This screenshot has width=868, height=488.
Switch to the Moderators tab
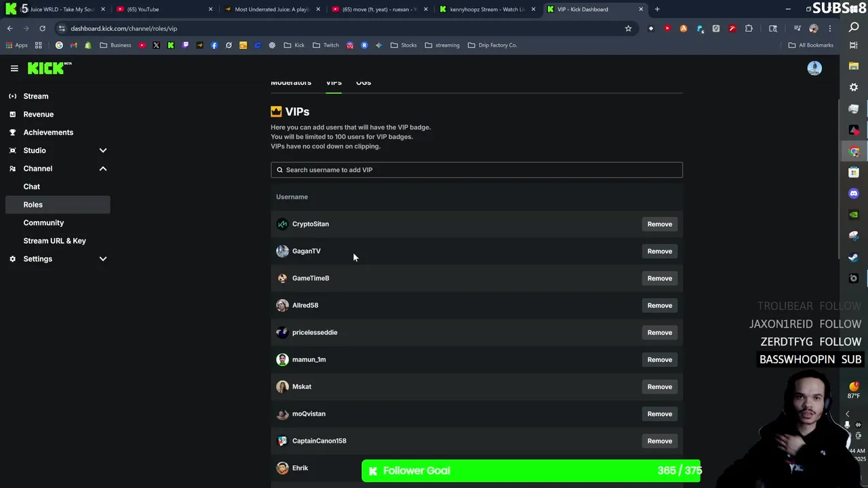tap(291, 83)
